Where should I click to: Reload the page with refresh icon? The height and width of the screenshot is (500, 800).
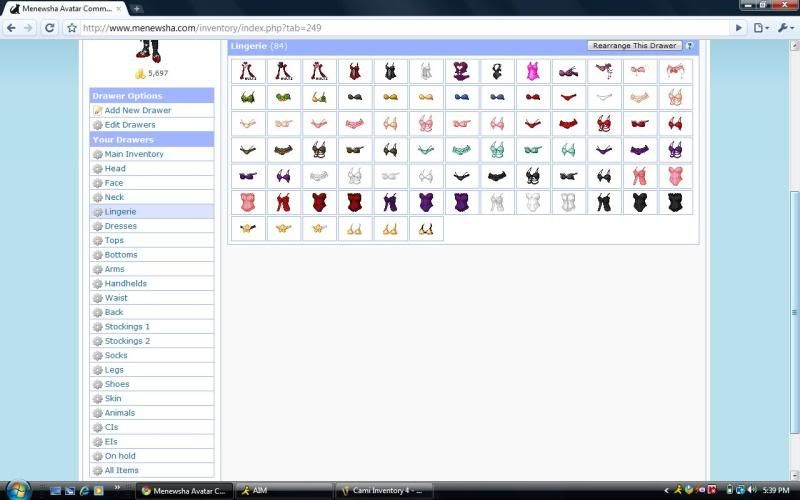pos(49,28)
